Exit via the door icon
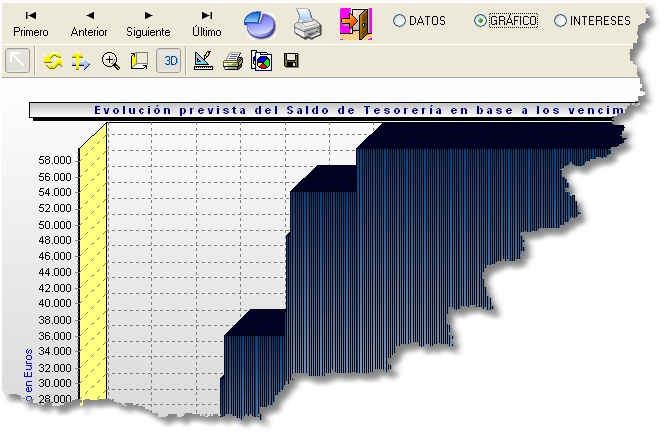664x439 pixels. click(x=356, y=24)
